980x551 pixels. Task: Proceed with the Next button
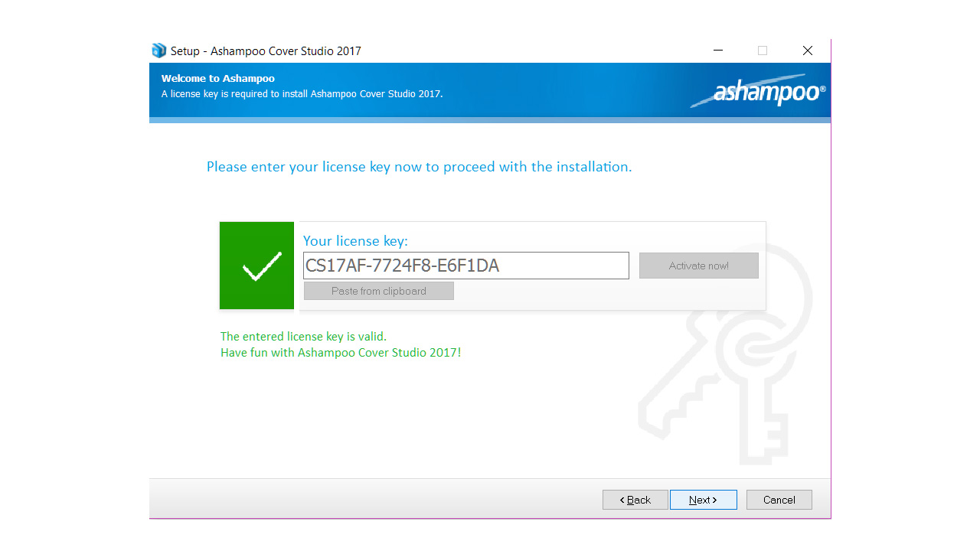click(x=704, y=500)
